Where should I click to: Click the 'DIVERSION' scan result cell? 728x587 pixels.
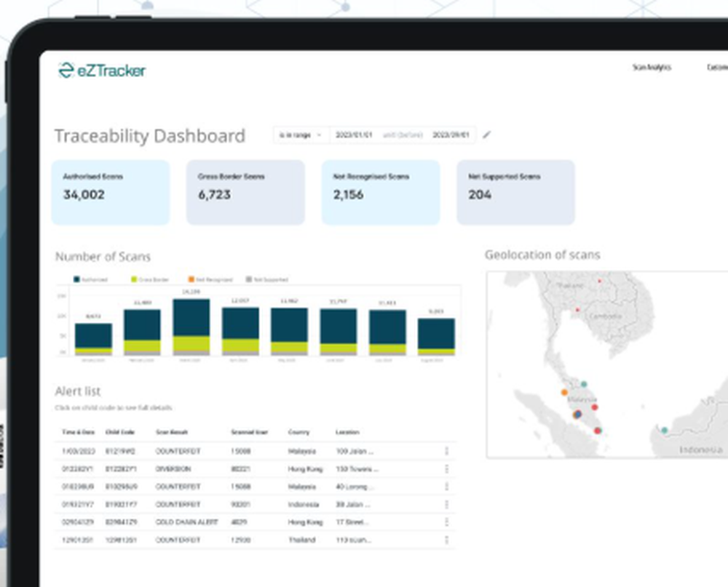click(x=173, y=469)
